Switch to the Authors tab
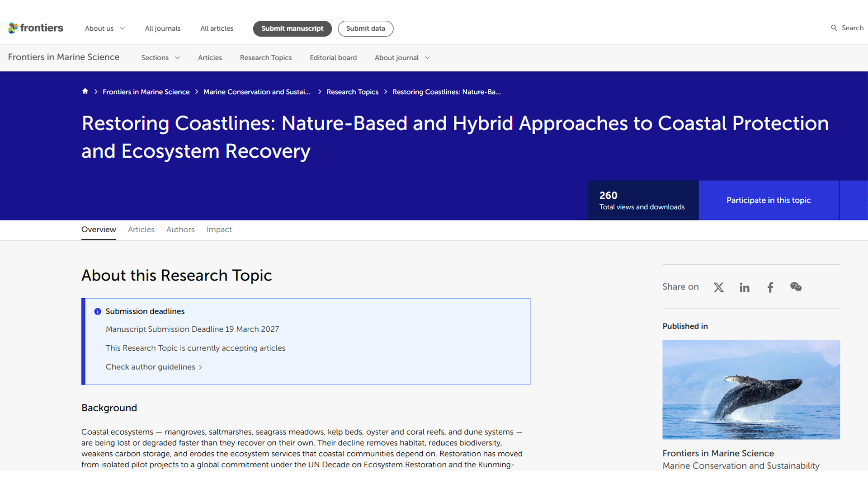868x488 pixels. click(180, 230)
